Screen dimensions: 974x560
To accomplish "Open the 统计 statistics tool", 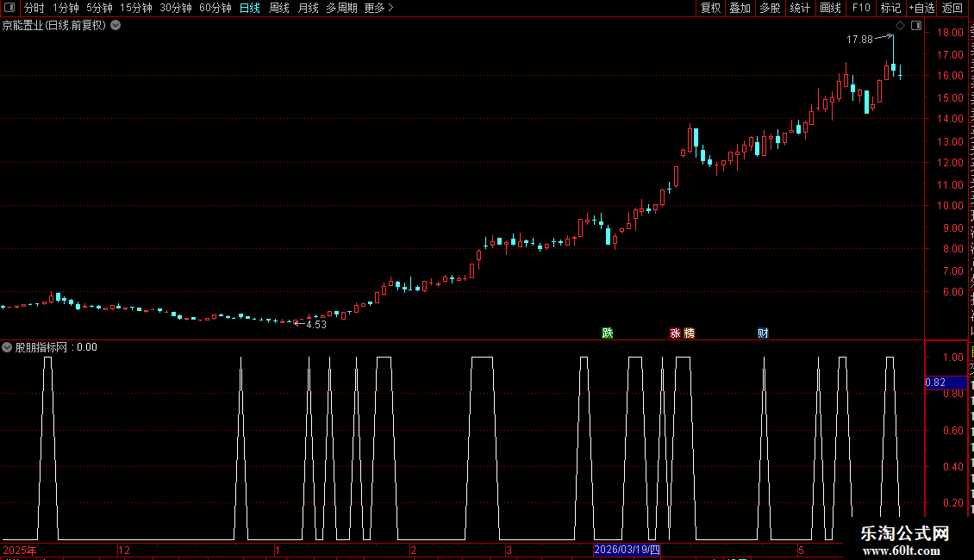I will 799,8.
